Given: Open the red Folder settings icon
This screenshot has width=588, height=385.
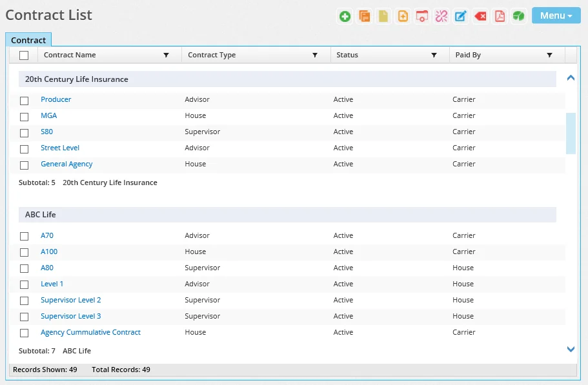Looking at the screenshot, I should tap(422, 16).
